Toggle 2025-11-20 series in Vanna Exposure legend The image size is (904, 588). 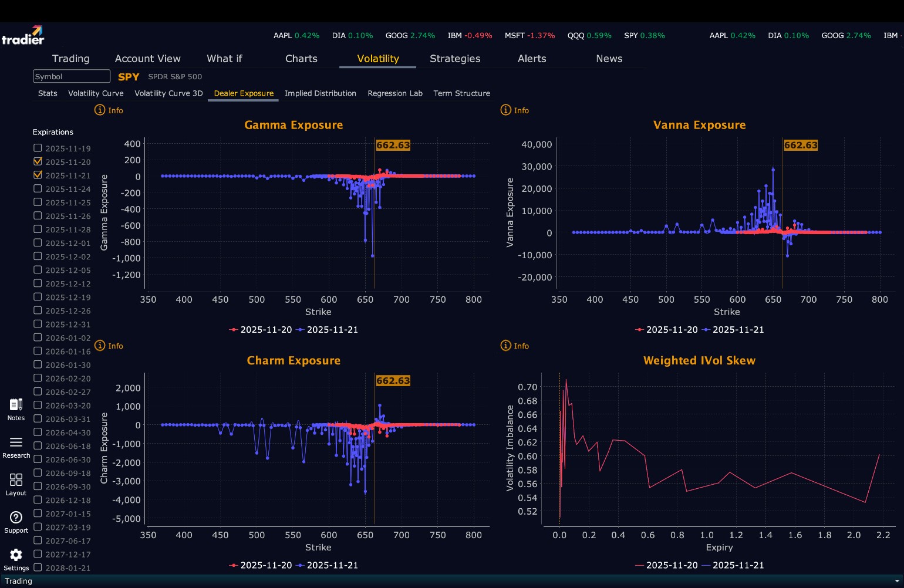[666, 330]
